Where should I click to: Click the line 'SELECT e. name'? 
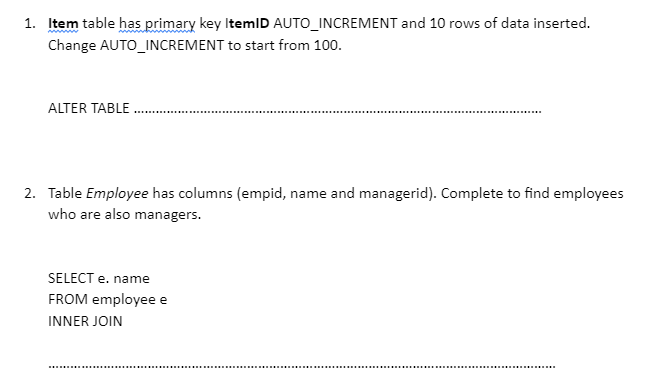(99, 278)
